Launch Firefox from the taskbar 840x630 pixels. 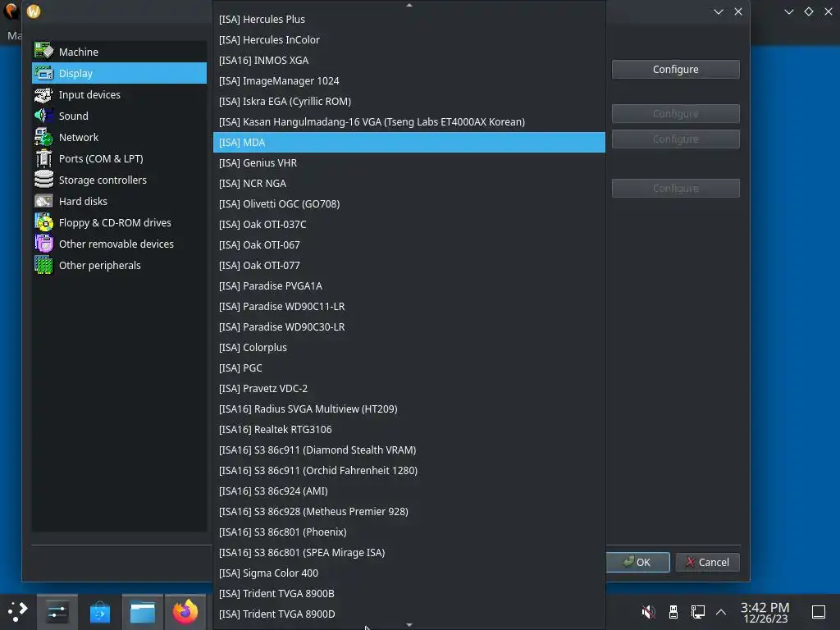(185, 611)
